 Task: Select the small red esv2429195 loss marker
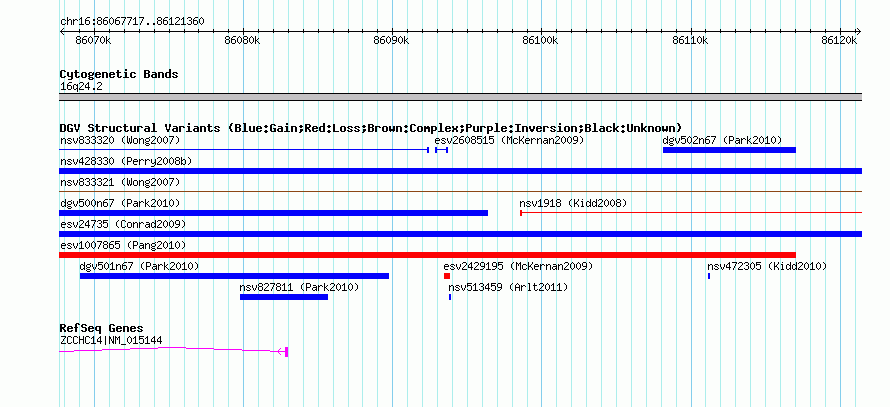point(447,276)
